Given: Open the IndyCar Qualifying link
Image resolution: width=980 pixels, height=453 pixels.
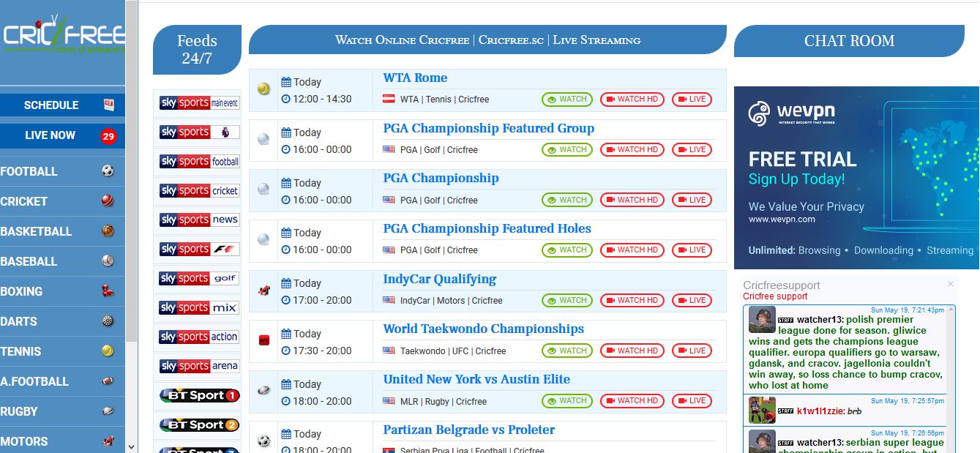Looking at the screenshot, I should 439,279.
